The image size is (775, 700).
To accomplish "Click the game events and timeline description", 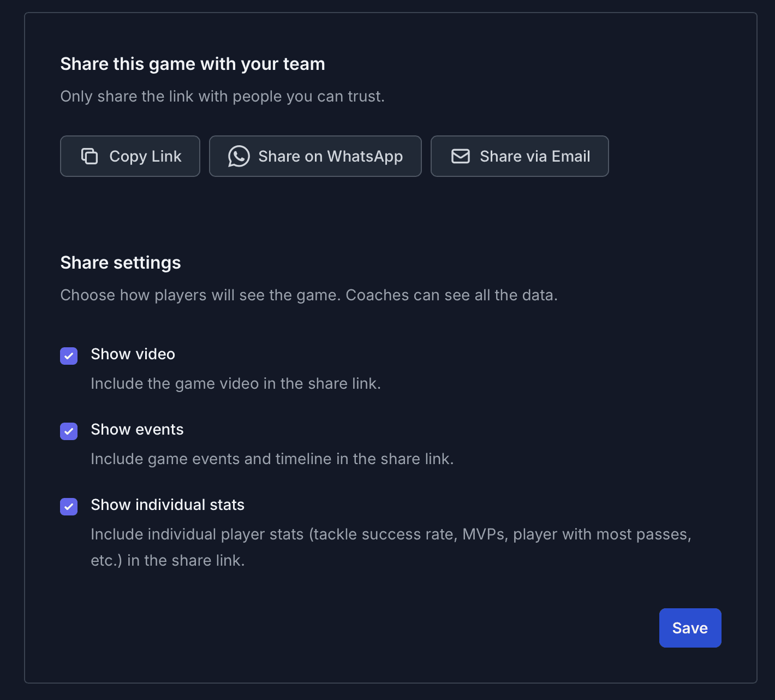I will coord(272,459).
